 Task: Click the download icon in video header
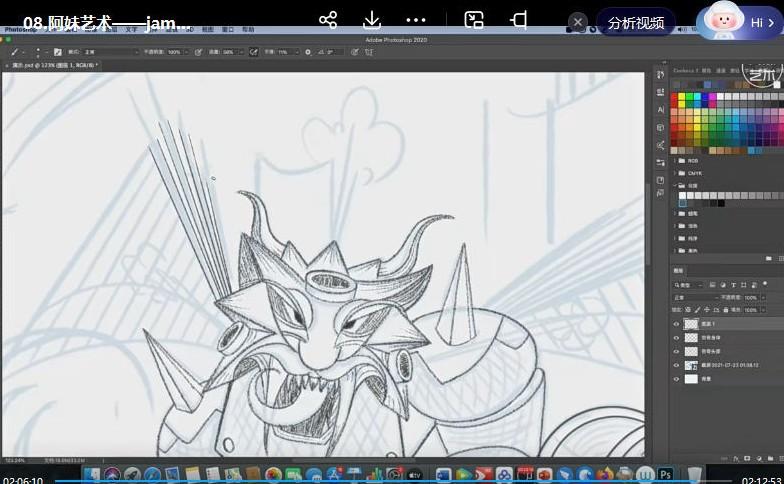point(372,20)
